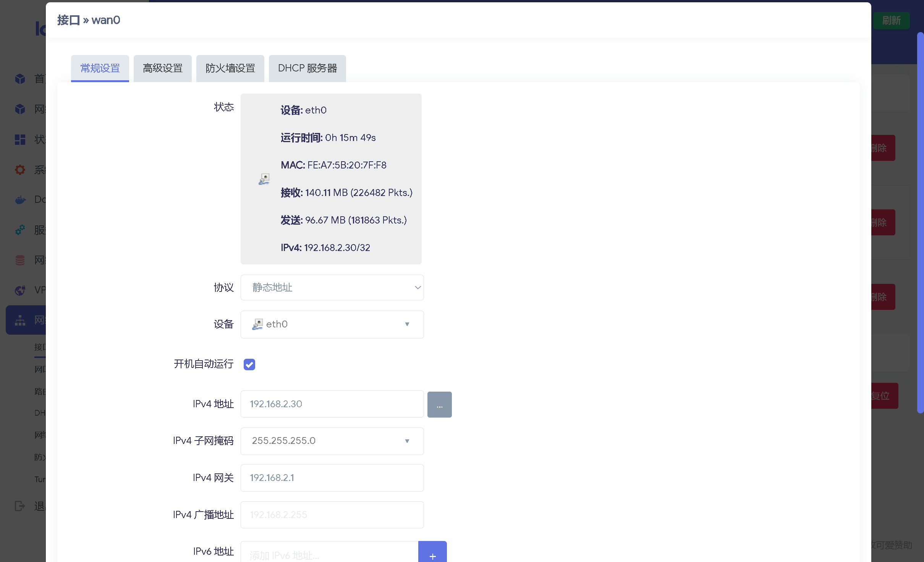Toggle the 开机自动运行 checkbox
Image resolution: width=924 pixels, height=562 pixels.
pos(249,364)
